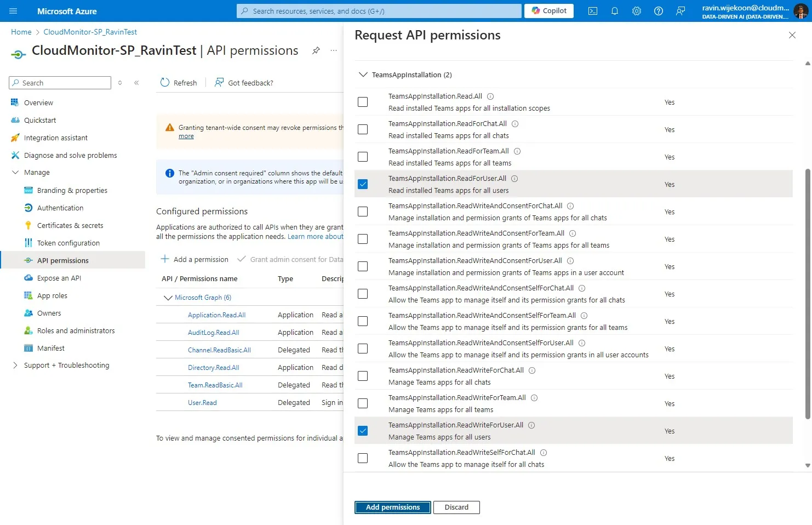Click the sidebar sort arrows icon
The width and height of the screenshot is (812, 525).
(120, 83)
